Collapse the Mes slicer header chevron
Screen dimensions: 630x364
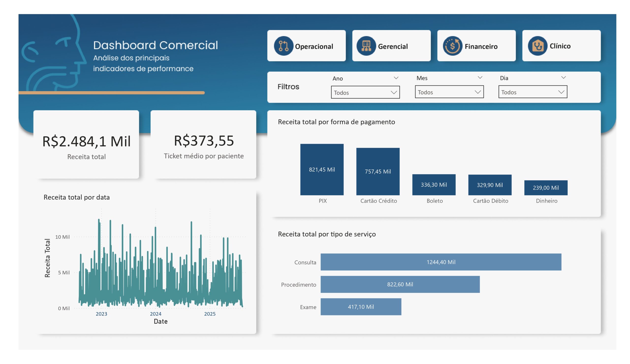click(x=480, y=77)
